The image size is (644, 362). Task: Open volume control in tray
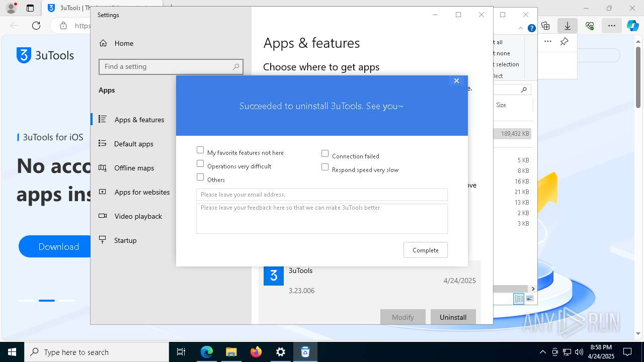(x=579, y=352)
